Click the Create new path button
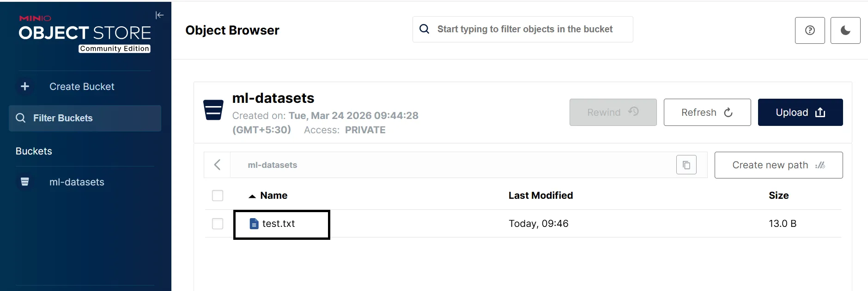Image resolution: width=868 pixels, height=291 pixels. (x=778, y=165)
